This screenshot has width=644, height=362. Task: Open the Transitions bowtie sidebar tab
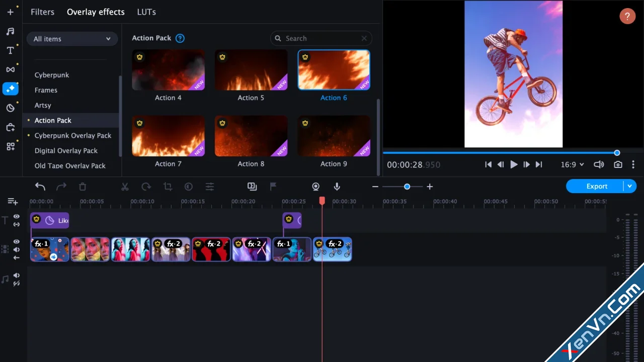coord(10,69)
